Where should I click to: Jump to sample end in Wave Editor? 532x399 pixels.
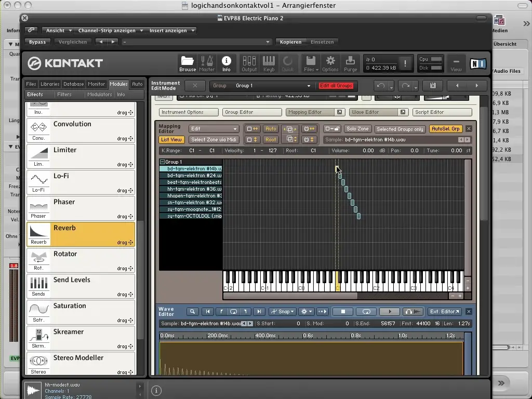click(x=259, y=312)
